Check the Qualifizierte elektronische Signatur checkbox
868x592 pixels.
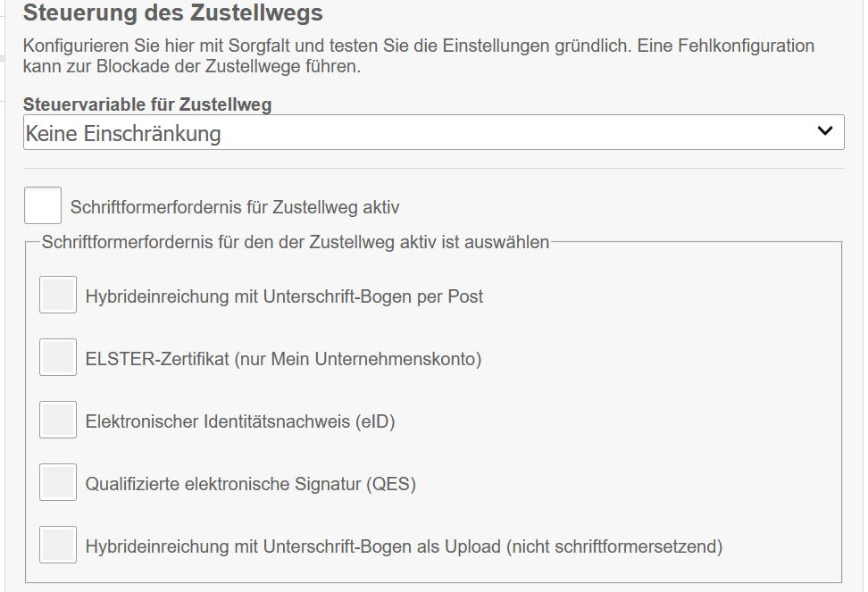[58, 483]
